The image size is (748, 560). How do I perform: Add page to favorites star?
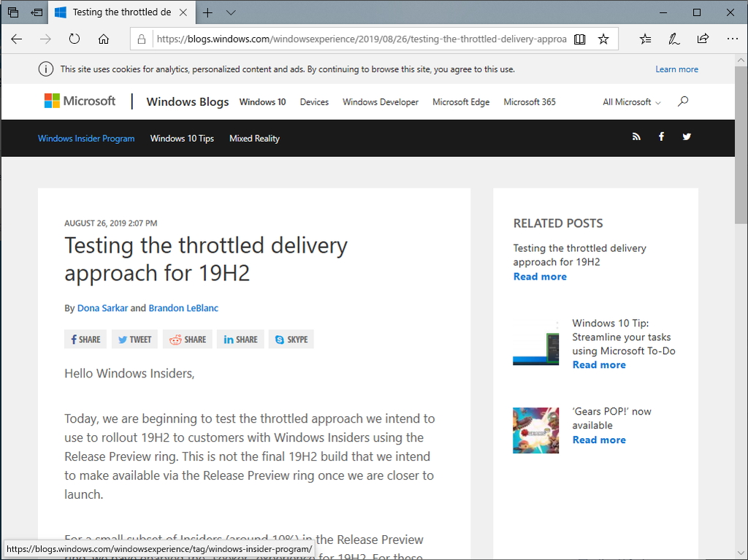pos(603,39)
